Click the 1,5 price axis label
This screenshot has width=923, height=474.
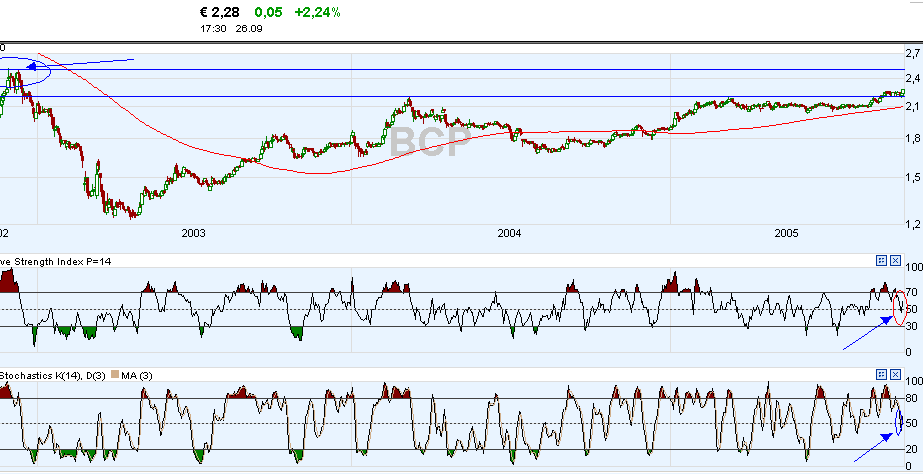tap(913, 178)
